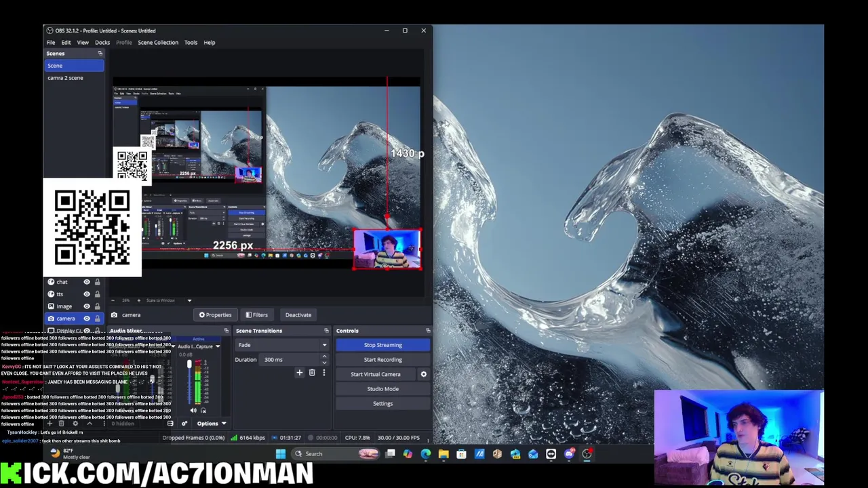This screenshot has height=488, width=868.
Task: Open OBS Settings from Controls
Action: click(x=383, y=404)
